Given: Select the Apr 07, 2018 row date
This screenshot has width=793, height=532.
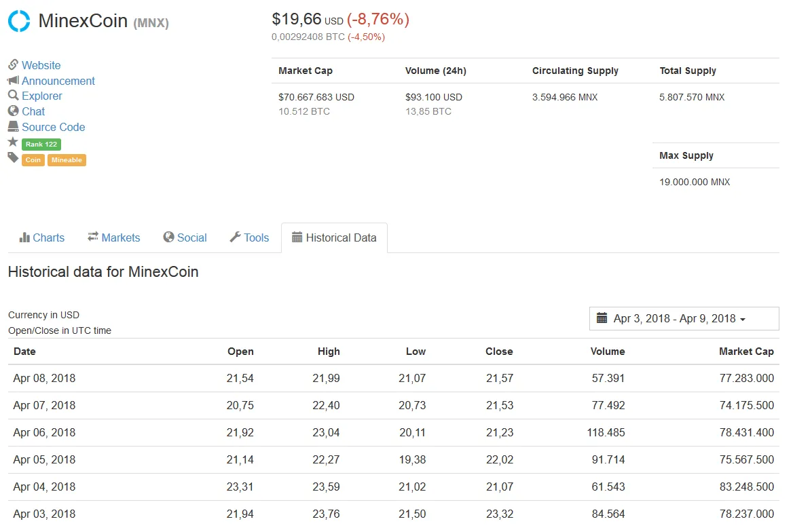Looking at the screenshot, I should 45,406.
